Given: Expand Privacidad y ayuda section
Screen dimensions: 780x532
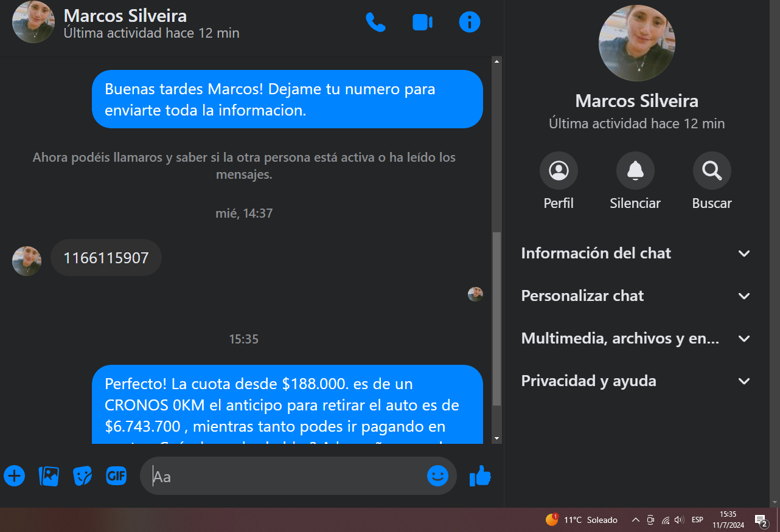Looking at the screenshot, I should click(636, 381).
